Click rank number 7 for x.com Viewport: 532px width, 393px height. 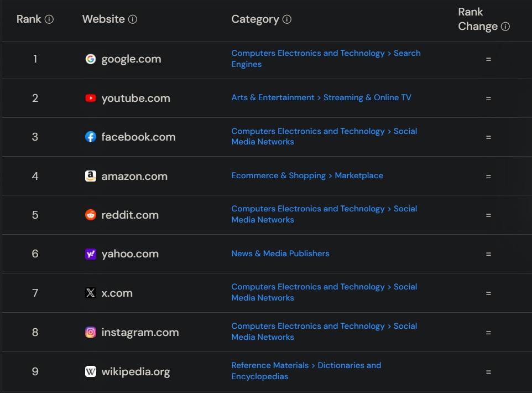point(35,293)
